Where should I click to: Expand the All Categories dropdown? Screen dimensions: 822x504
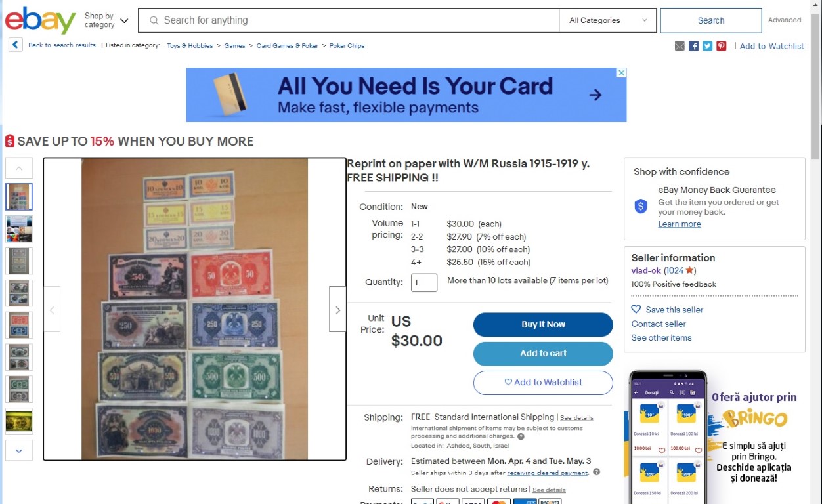[x=608, y=20]
